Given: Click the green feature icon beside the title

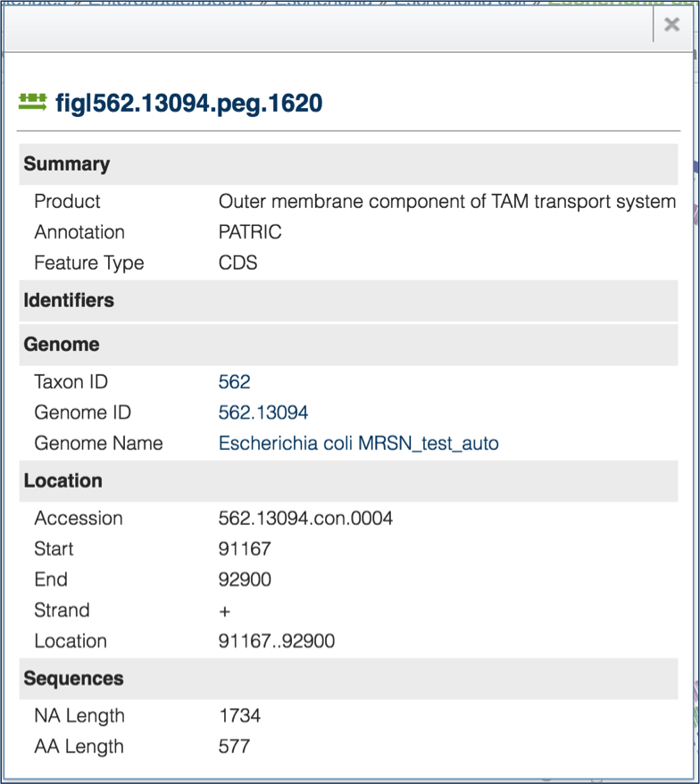Looking at the screenshot, I should (x=33, y=102).
